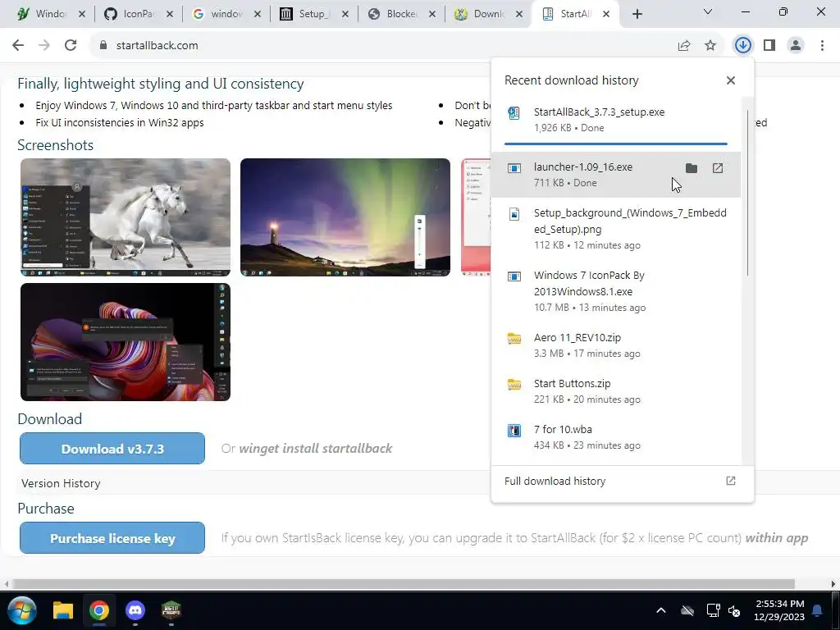Click StartAllBack_3.7.3_setup.exe file icon
Screen dimensions: 840x630
click(x=514, y=113)
